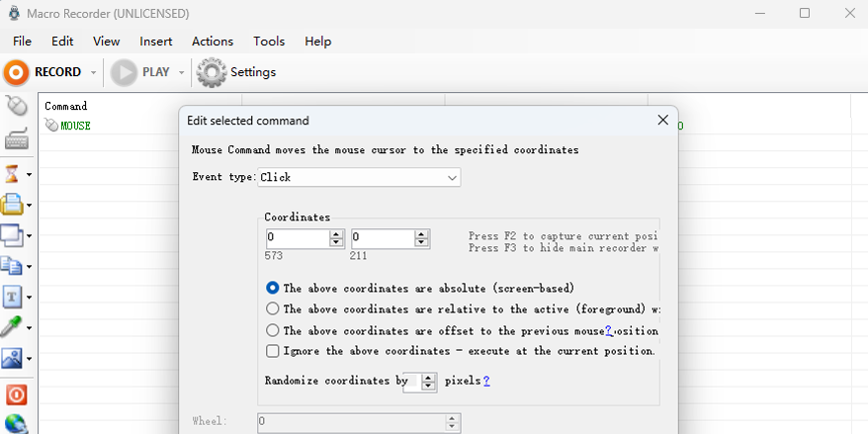
Task: Select relative to active window option
Action: click(272, 308)
